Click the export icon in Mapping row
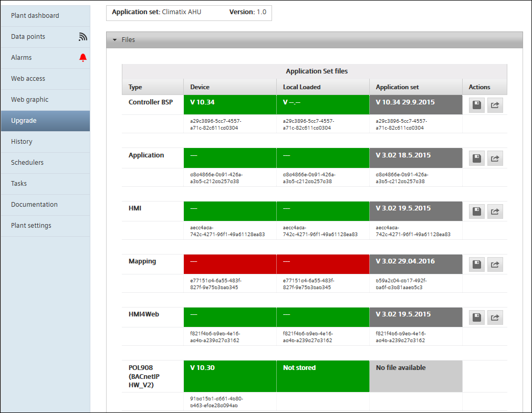532x413 pixels. (495, 264)
